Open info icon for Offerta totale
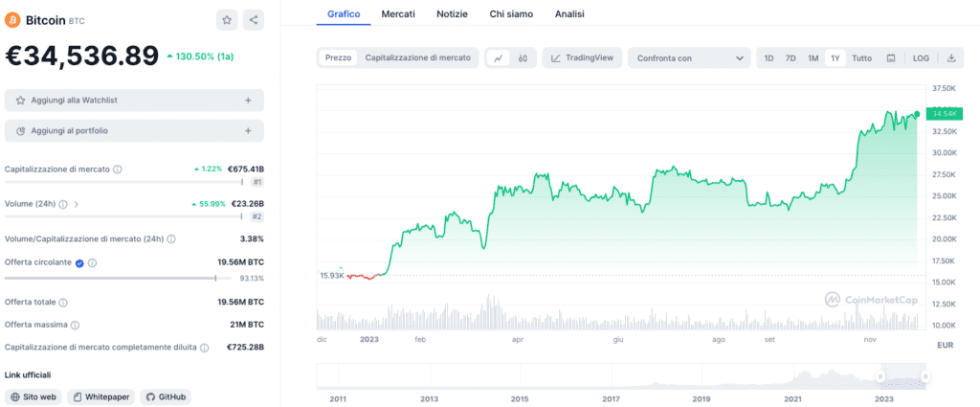 pyautogui.click(x=63, y=303)
